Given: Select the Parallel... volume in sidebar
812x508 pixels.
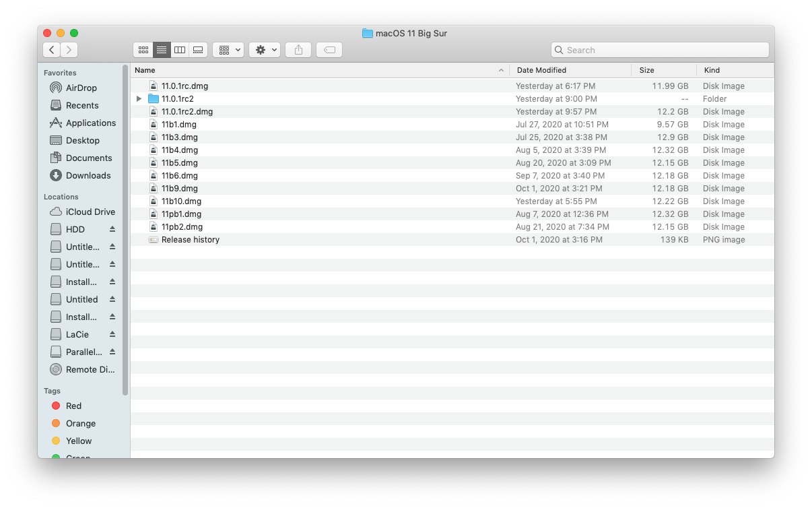Looking at the screenshot, I should 83,352.
